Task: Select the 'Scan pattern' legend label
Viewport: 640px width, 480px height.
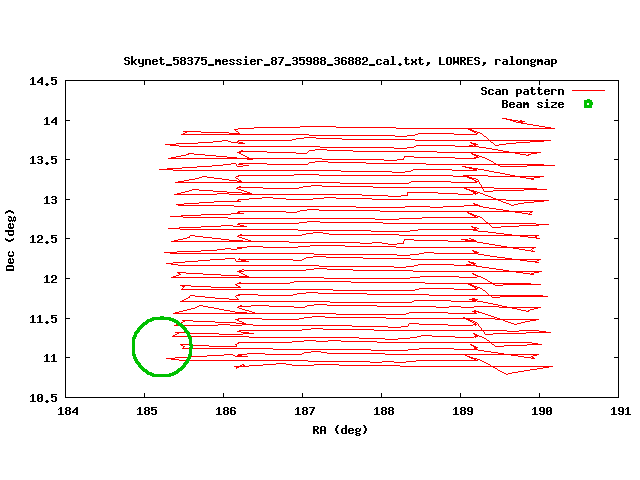Action: pyautogui.click(x=522, y=91)
